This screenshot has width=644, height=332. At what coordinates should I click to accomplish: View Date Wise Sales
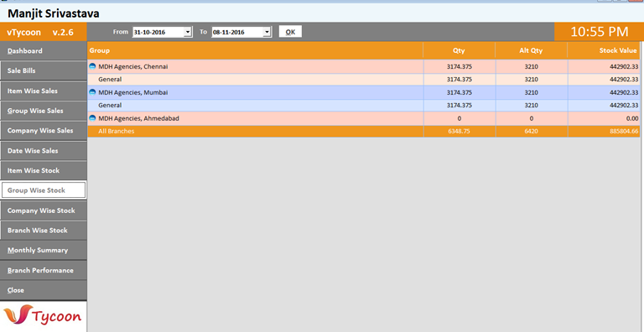43,151
